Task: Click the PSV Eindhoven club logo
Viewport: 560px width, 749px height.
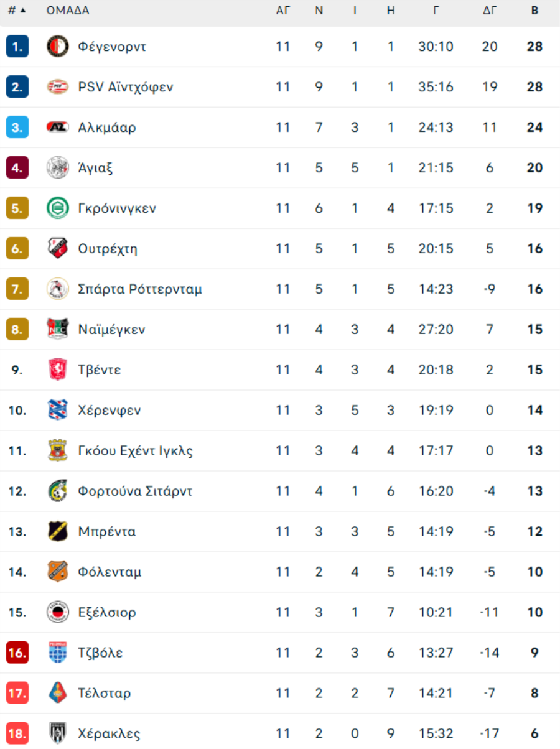Action: tap(58, 87)
